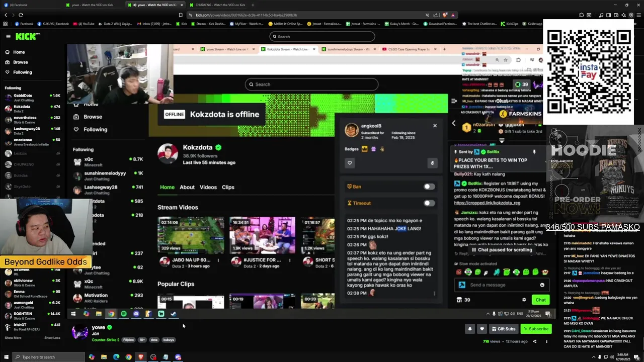Select the Home tab on Kokzdota channel

pos(167,187)
